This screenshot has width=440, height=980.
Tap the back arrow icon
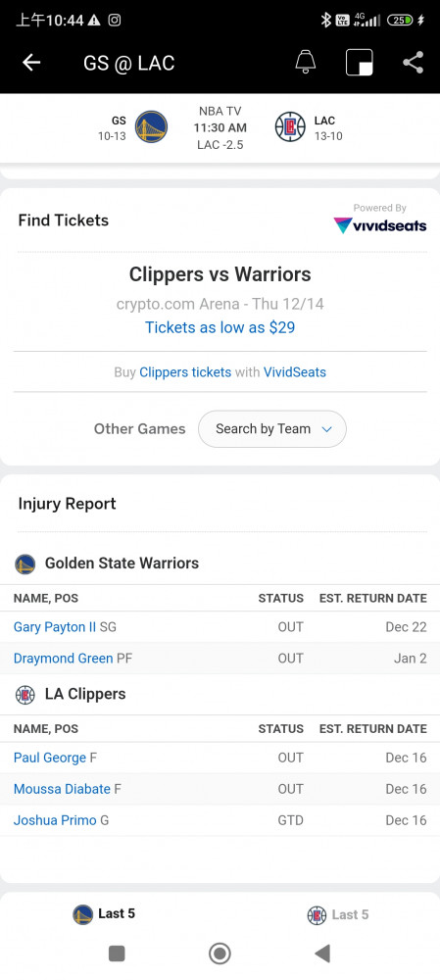[31, 63]
